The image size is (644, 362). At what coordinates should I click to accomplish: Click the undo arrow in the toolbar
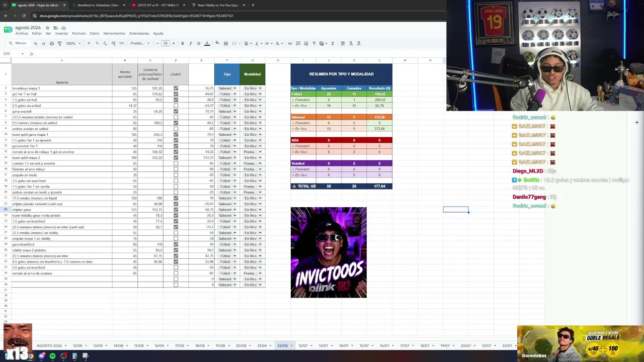[x=35, y=43]
